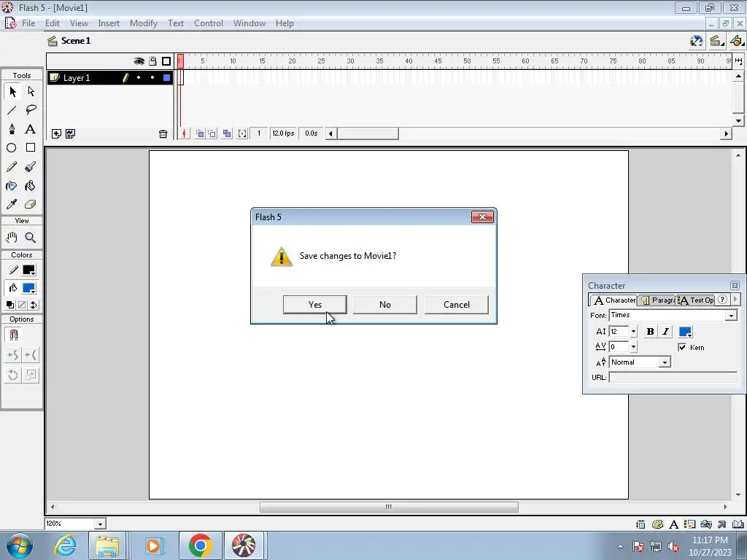Click the Edit Multiple Frames button
The image size is (747, 560).
click(228, 134)
